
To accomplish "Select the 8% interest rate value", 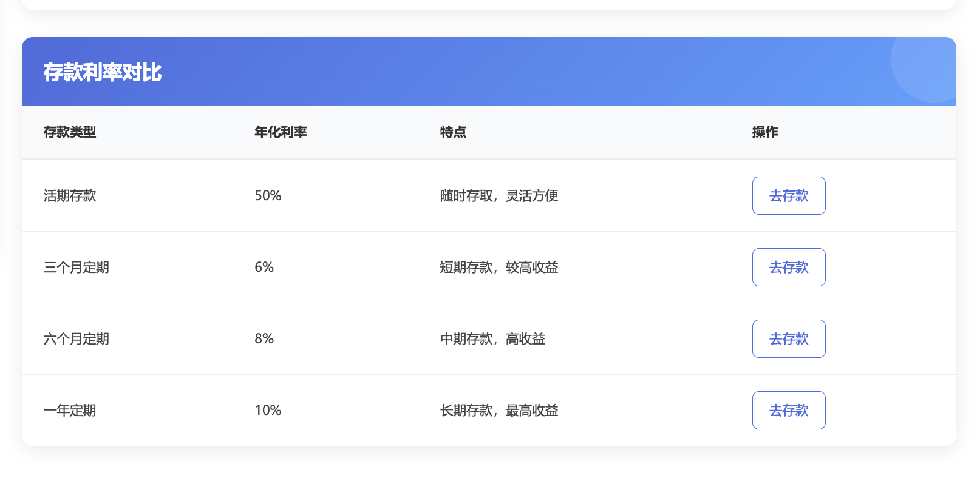I will pos(264,339).
